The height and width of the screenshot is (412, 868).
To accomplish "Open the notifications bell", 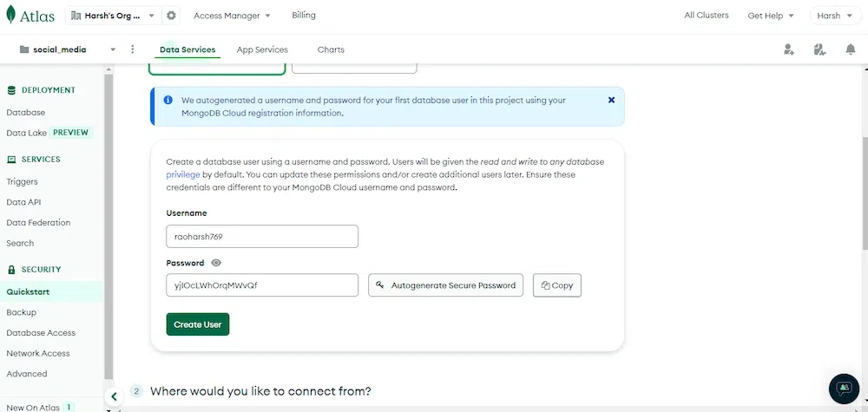I will click(851, 50).
